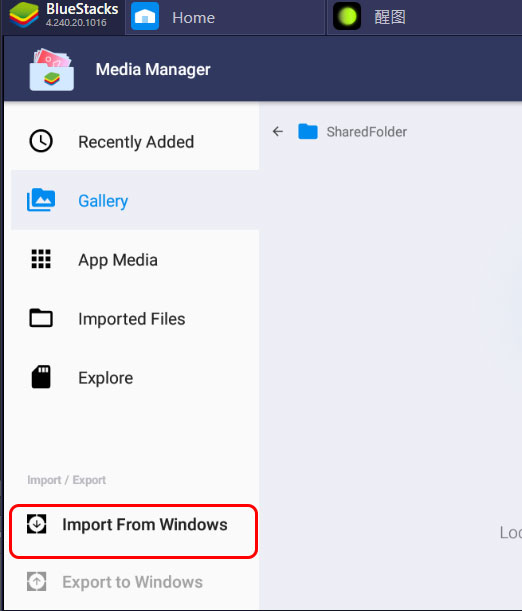
Task: Open the Home tab
Action: click(x=225, y=17)
